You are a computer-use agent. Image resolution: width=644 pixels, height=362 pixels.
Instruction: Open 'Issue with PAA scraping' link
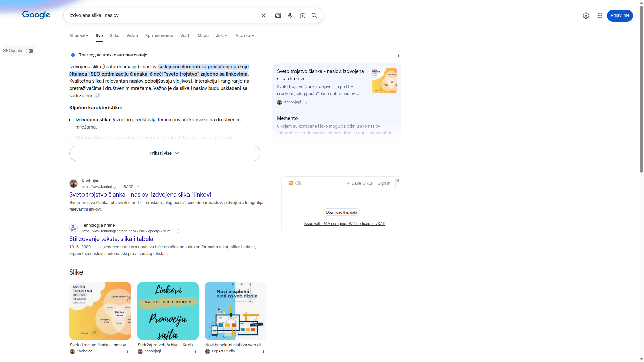point(344,224)
